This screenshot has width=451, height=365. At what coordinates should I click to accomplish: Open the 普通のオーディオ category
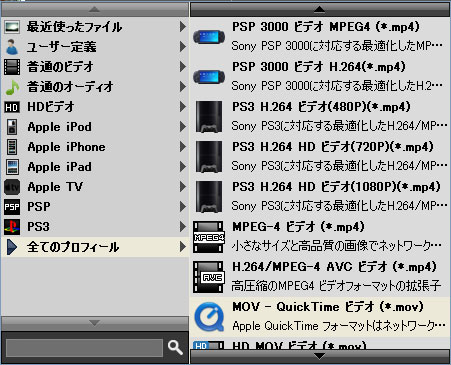pos(95,87)
